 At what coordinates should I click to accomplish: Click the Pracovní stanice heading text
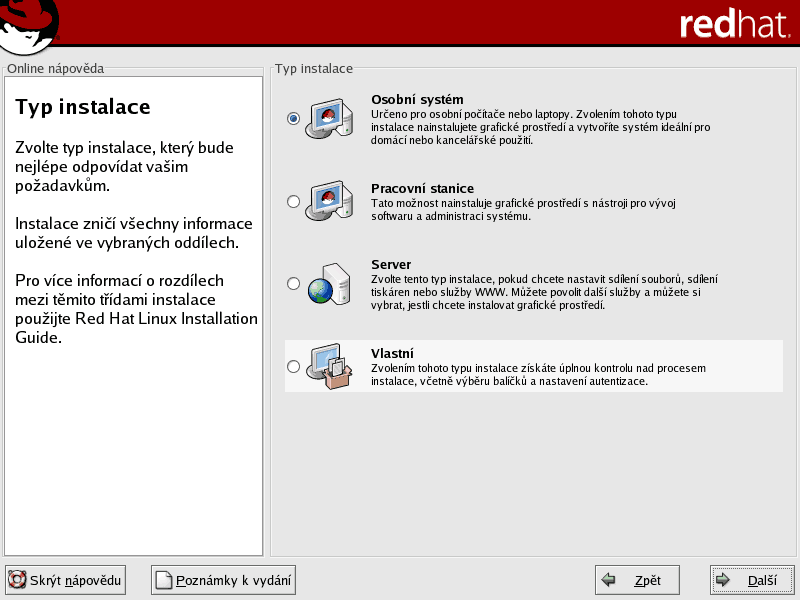click(422, 189)
